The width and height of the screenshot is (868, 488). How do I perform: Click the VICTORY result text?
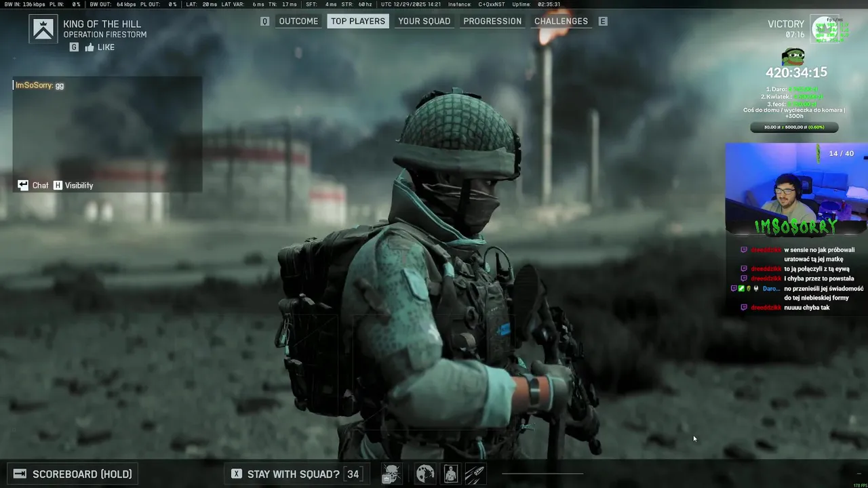point(786,24)
